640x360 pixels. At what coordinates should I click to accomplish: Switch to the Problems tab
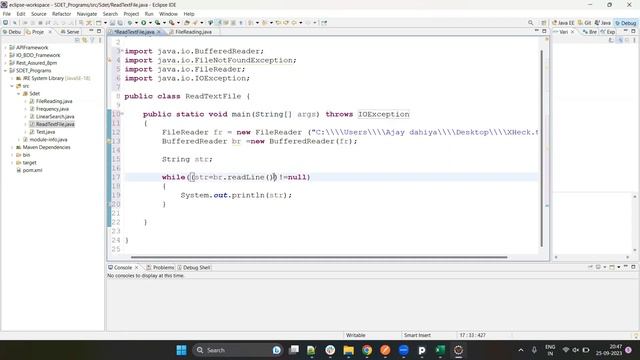tap(160, 267)
